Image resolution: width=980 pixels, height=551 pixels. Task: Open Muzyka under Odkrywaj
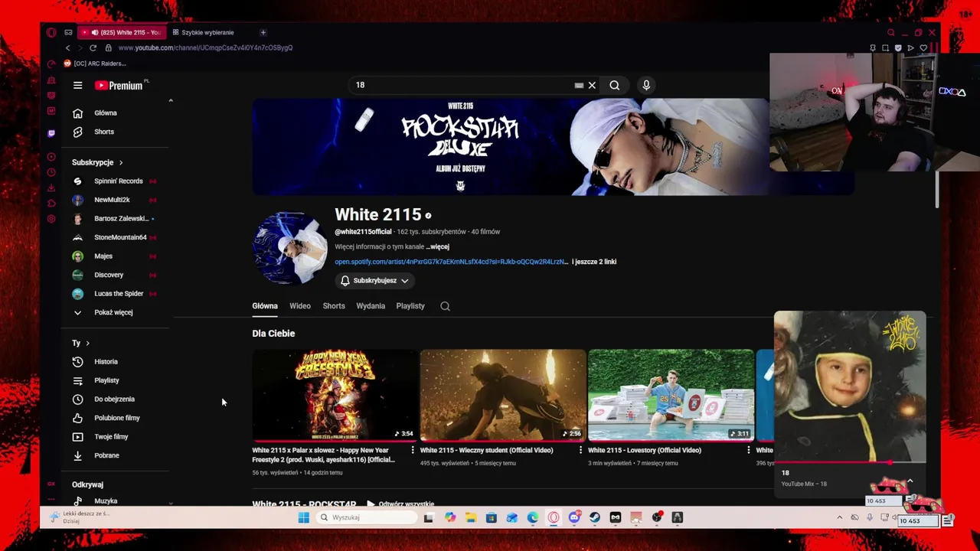point(106,501)
